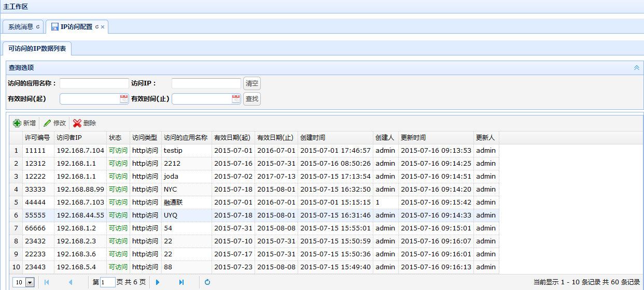Select row with 许可编号 55555
644x290 pixels.
[x=254, y=215]
